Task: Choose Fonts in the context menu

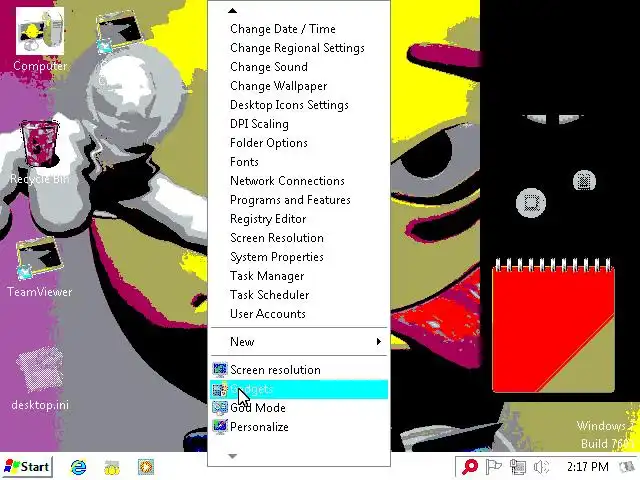Action: pyautogui.click(x=299, y=162)
